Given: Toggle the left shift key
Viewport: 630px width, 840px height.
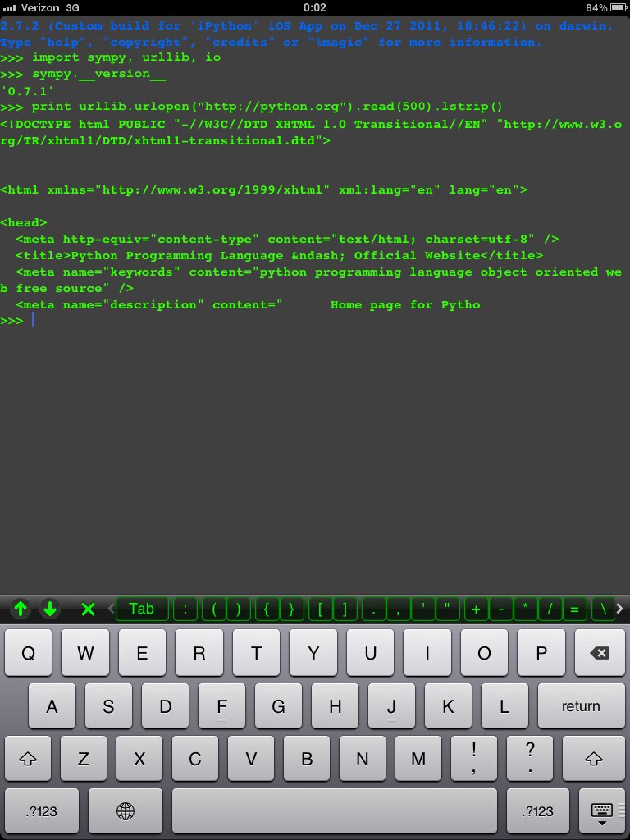Looking at the screenshot, I should point(27,759).
